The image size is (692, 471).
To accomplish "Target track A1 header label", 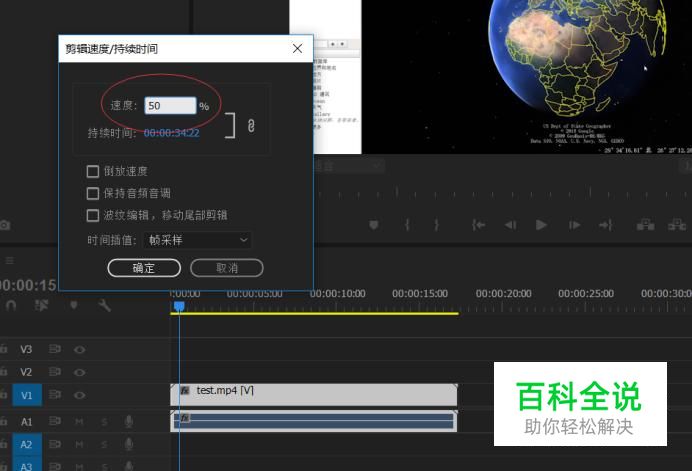I will click(x=26, y=422).
